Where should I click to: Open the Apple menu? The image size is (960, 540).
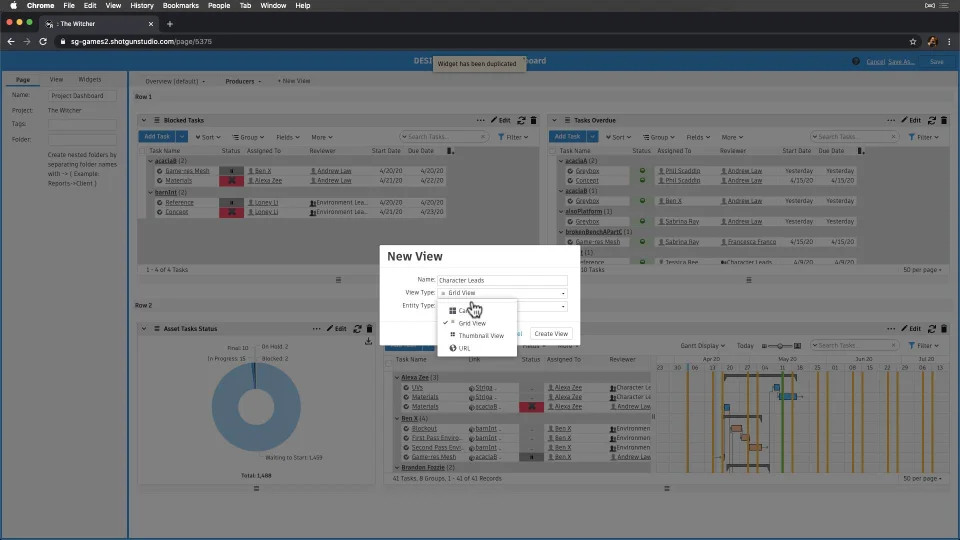pyautogui.click(x=13, y=6)
